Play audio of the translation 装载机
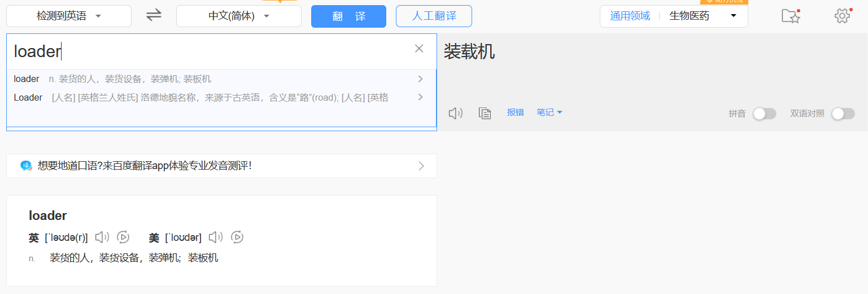This screenshot has width=868, height=294. [455, 113]
